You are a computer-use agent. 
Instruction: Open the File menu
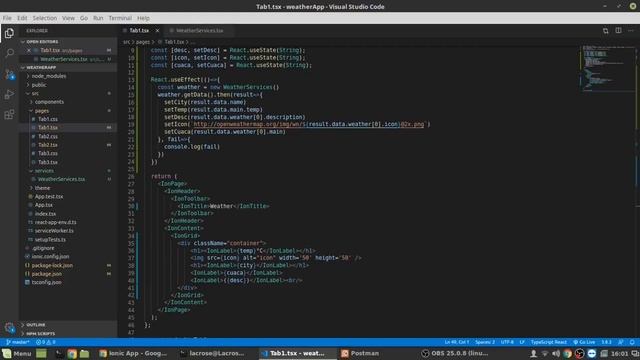click(x=7, y=18)
